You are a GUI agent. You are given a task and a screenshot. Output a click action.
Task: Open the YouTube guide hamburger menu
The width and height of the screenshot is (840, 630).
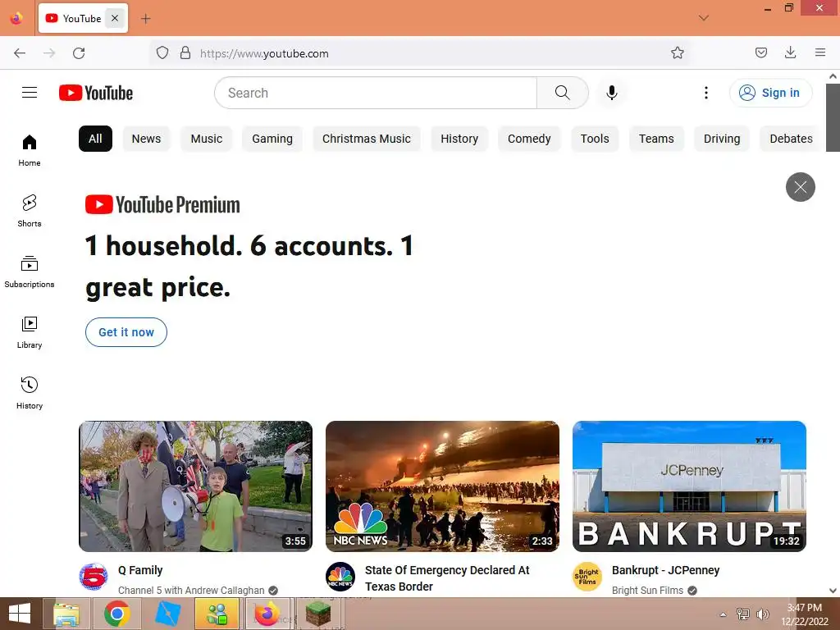tap(30, 93)
